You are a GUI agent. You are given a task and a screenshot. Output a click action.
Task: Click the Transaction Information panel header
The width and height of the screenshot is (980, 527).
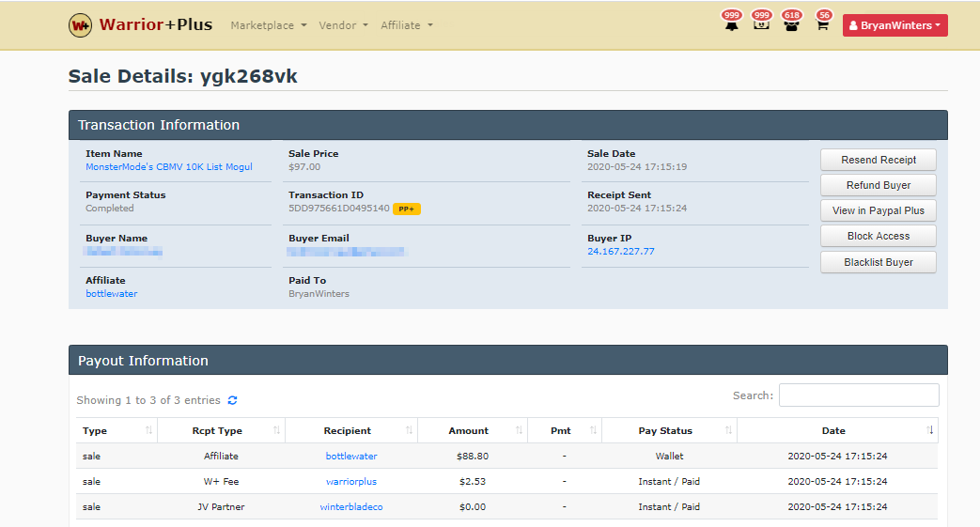click(508, 125)
